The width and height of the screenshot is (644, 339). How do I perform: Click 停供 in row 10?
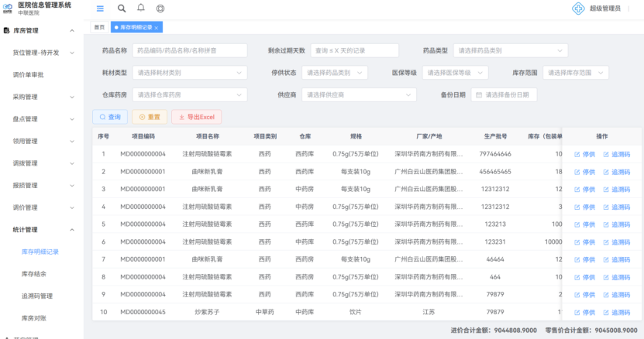[585, 313]
